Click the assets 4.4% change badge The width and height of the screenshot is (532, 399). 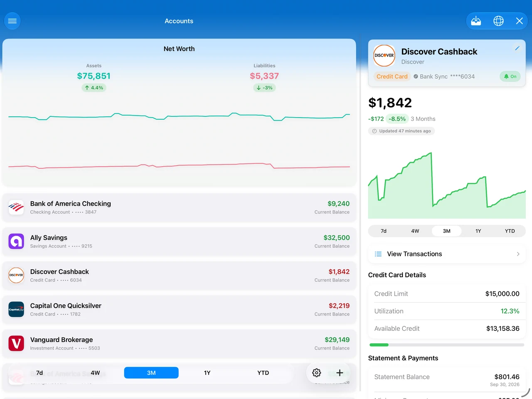pyautogui.click(x=94, y=88)
